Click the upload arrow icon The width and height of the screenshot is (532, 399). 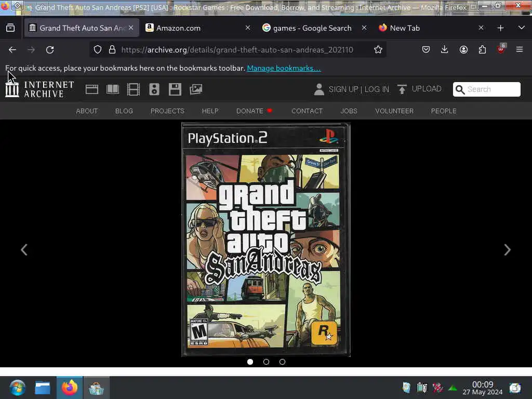[402, 89]
